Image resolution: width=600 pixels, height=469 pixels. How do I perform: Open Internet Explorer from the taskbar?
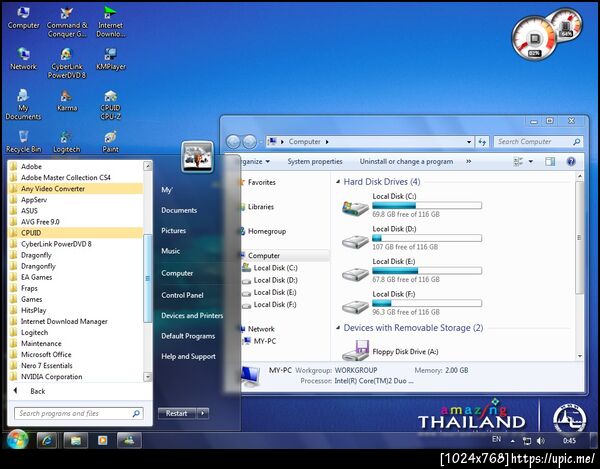[47, 440]
